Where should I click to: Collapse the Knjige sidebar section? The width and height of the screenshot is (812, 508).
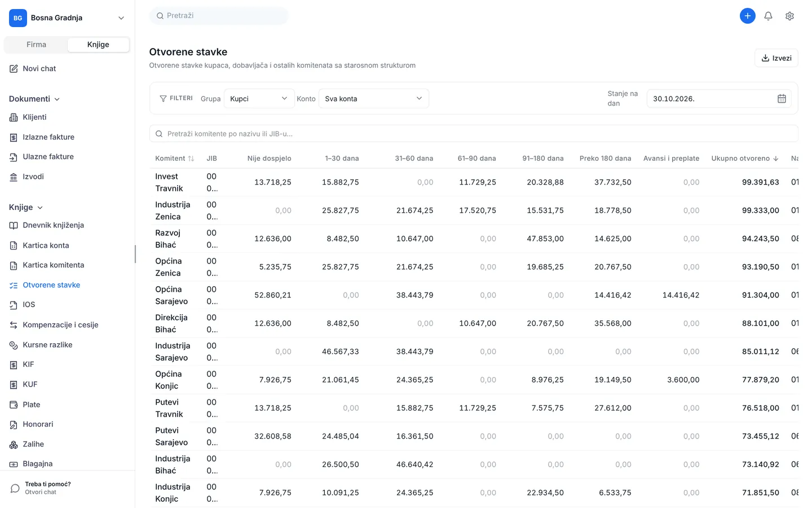[x=26, y=207]
